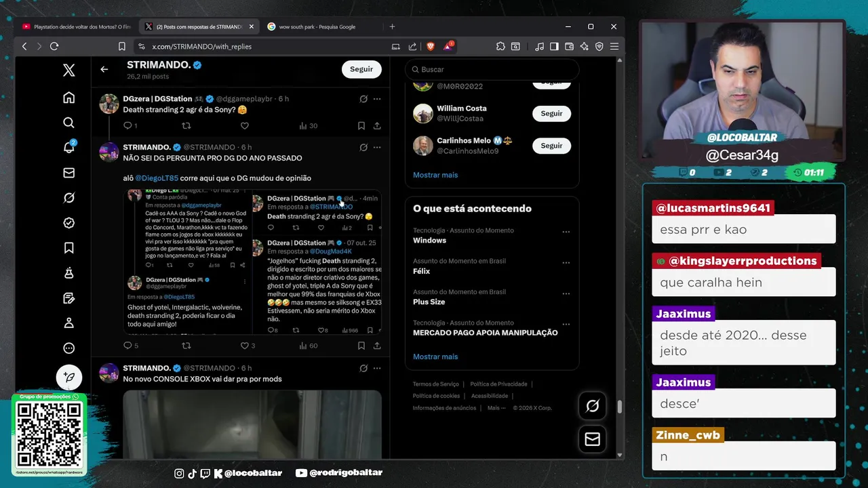Image resolution: width=868 pixels, height=488 pixels.
Task: Open Grok icon in sidebar
Action: [68, 198]
